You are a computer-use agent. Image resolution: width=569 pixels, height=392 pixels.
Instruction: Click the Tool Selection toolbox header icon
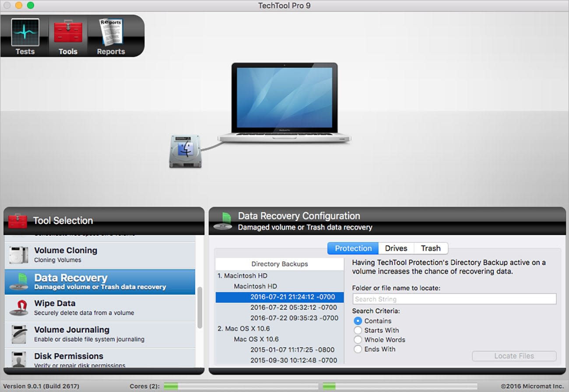[18, 220]
